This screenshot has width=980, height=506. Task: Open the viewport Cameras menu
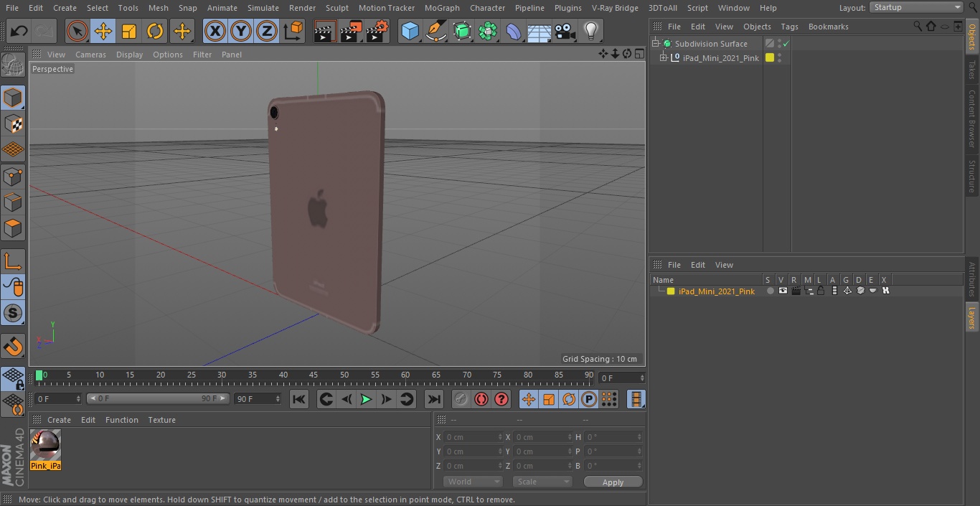tap(90, 55)
